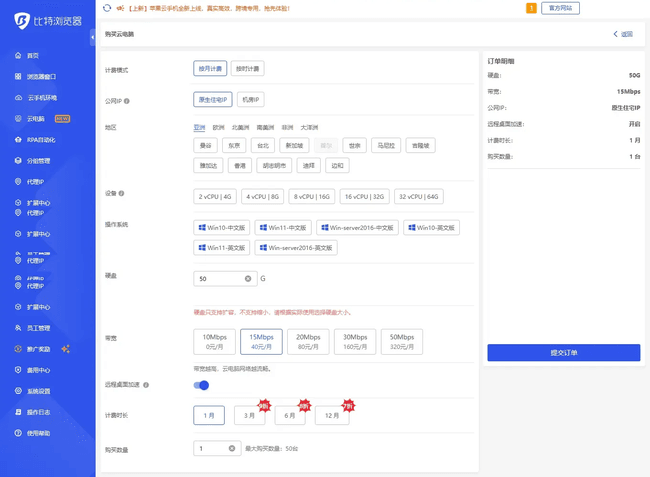Click the 官方网站 button
Viewport: 650px width, 477px height.
pos(560,8)
